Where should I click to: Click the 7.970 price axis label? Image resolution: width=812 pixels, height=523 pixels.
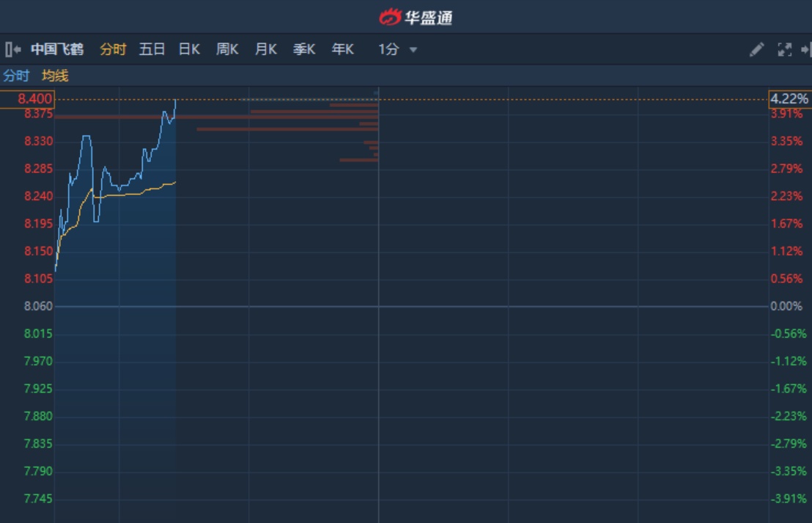38,362
